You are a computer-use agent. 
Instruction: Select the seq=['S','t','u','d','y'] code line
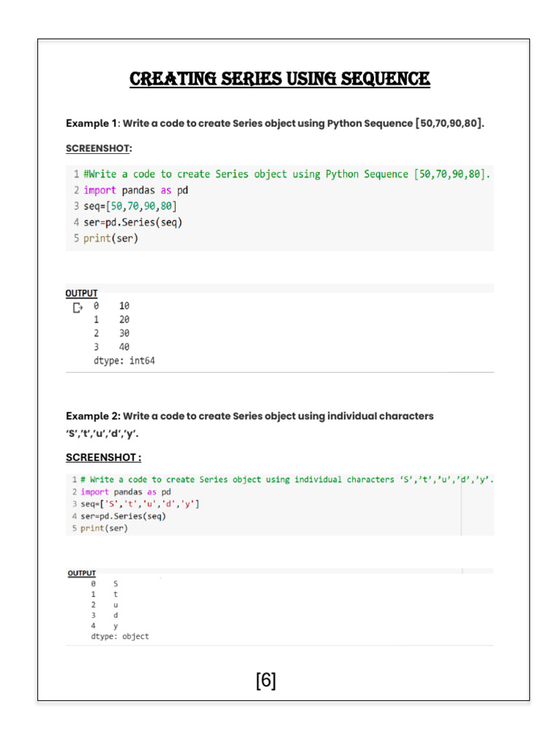[140, 504]
